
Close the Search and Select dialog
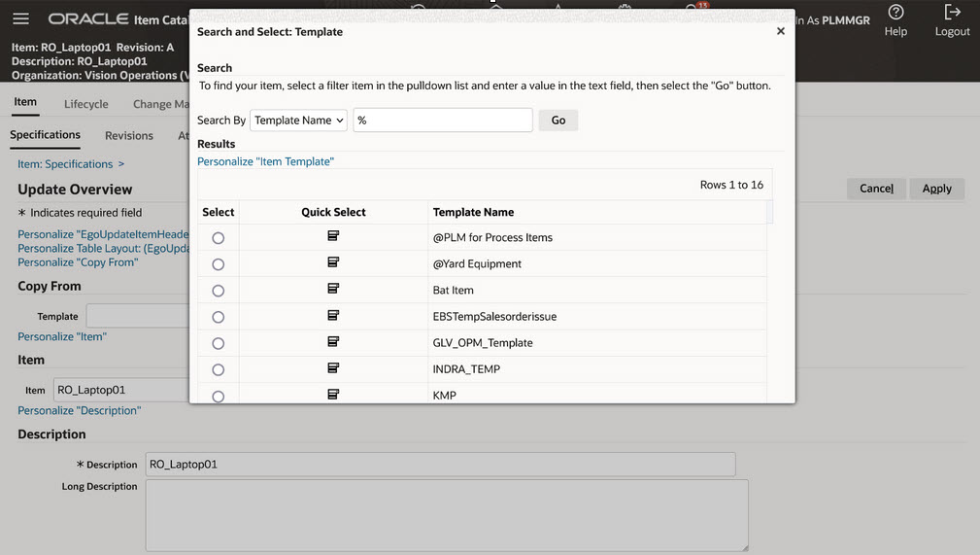pyautogui.click(x=780, y=32)
